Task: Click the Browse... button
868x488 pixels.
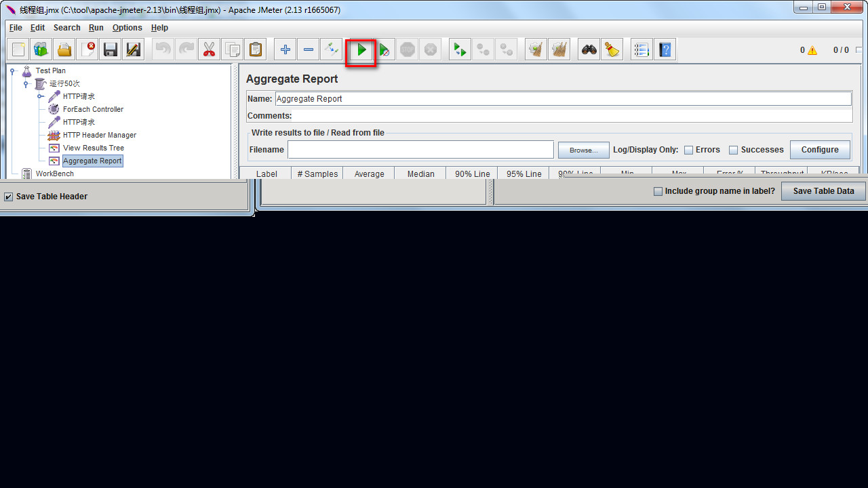Action: [584, 150]
